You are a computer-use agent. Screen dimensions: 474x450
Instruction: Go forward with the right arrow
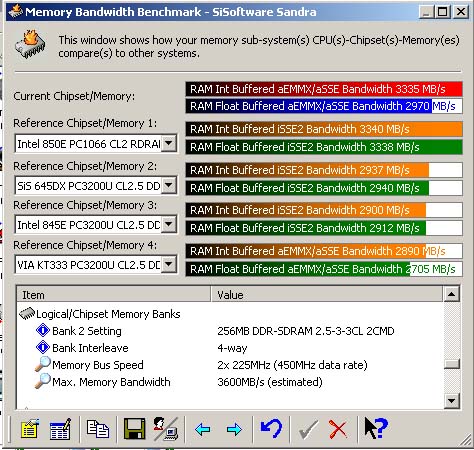pyautogui.click(x=234, y=429)
